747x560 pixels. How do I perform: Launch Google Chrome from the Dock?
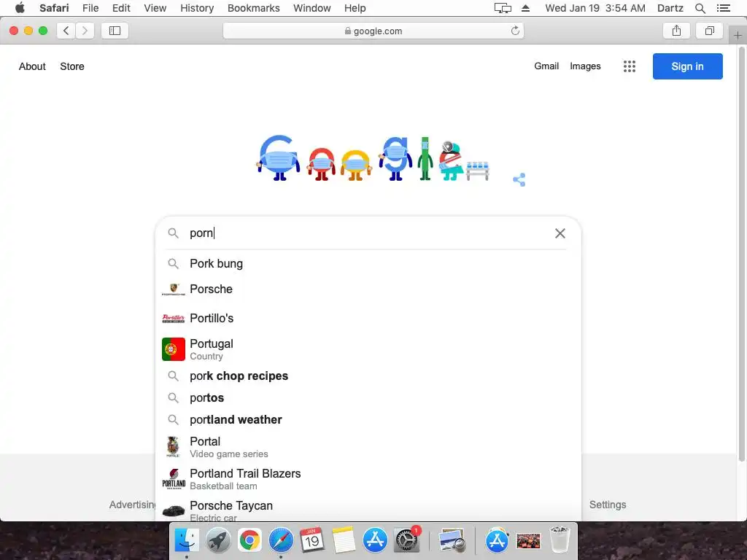249,540
